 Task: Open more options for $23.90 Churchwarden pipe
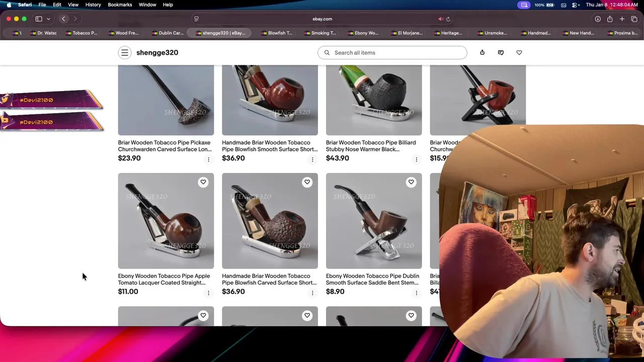(x=208, y=159)
